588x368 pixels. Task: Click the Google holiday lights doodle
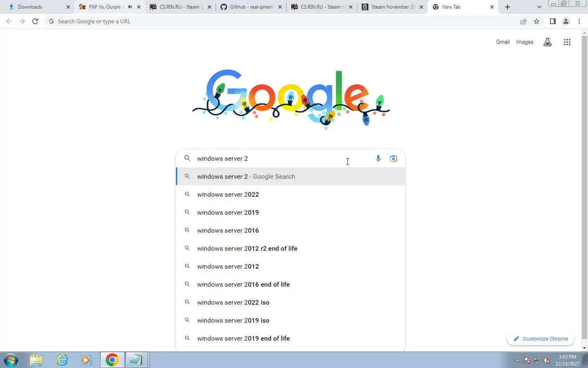point(291,99)
